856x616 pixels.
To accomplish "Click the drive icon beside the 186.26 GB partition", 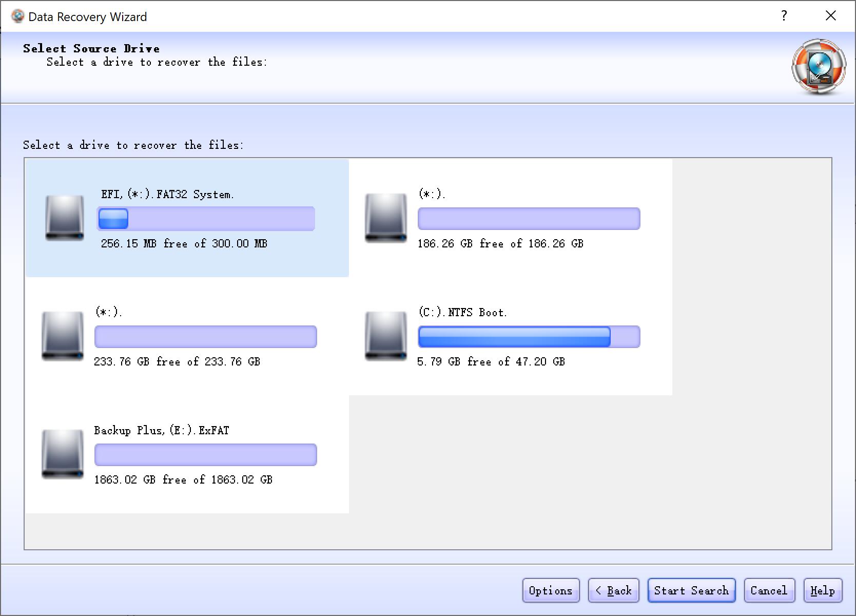I will click(x=385, y=218).
